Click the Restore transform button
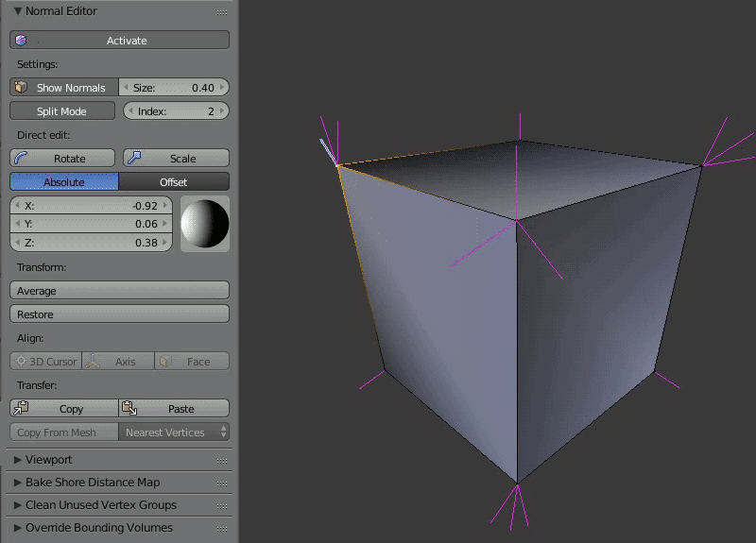 pos(120,314)
